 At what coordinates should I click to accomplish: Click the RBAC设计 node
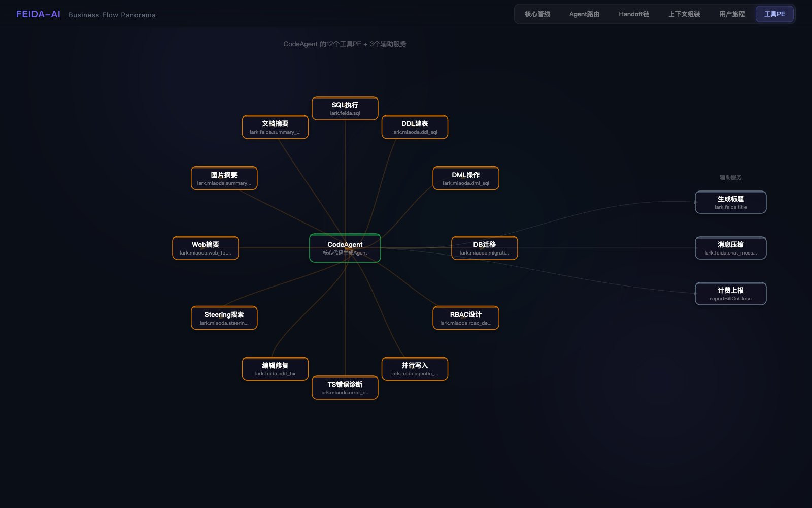tap(466, 318)
